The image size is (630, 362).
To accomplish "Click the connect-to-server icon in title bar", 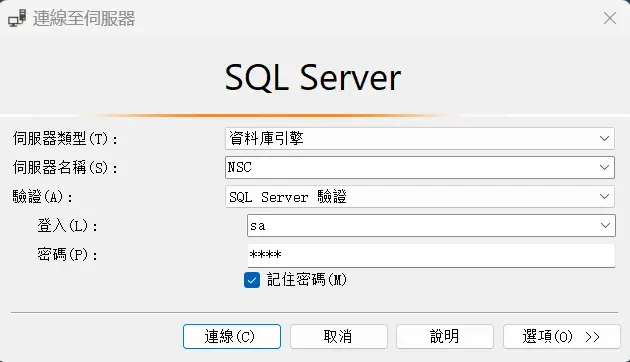I will 17,18.
